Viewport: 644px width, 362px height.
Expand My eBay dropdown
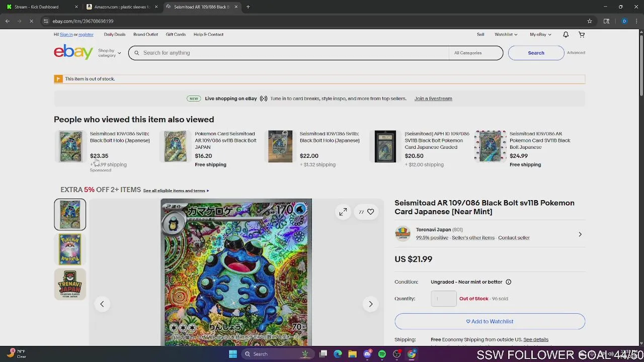tap(540, 35)
